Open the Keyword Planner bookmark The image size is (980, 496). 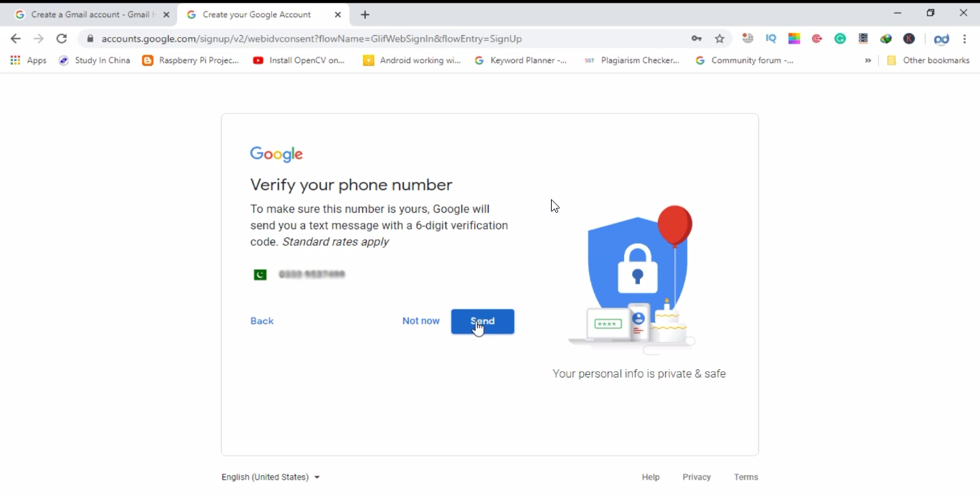(521, 61)
